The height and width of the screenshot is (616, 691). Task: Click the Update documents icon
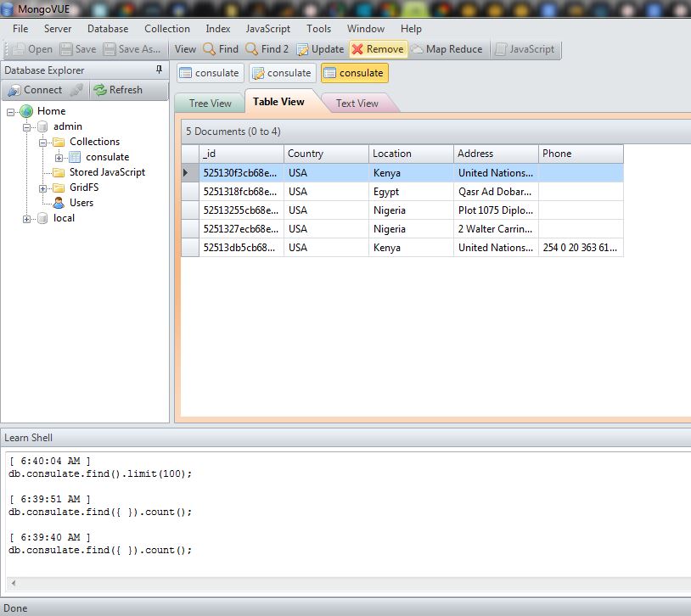tap(303, 49)
